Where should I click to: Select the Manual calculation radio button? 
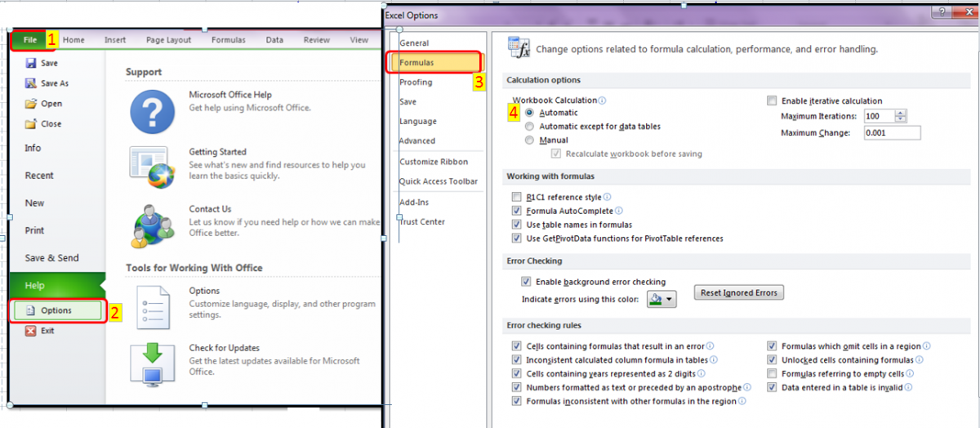point(530,140)
